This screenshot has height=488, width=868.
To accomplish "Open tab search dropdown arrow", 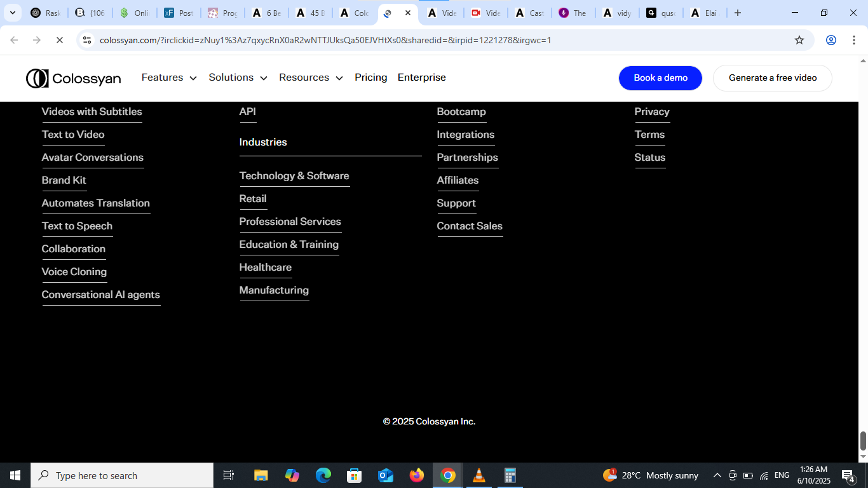I will pos(12,13).
